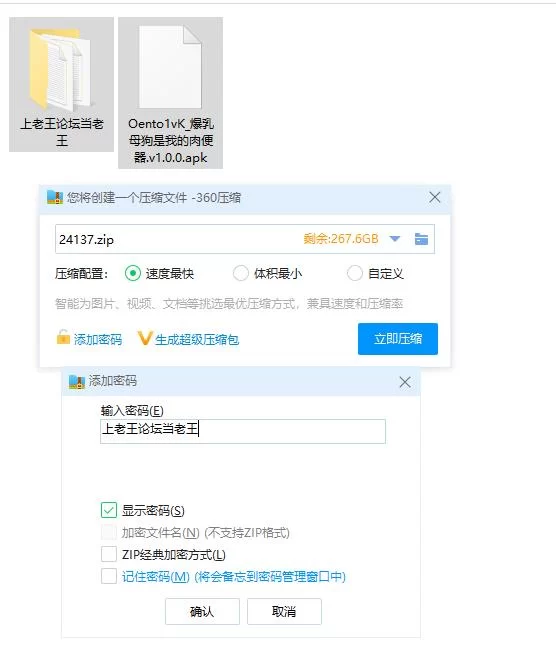
Task: Click the lock icon for 添加密码
Action: click(63, 337)
